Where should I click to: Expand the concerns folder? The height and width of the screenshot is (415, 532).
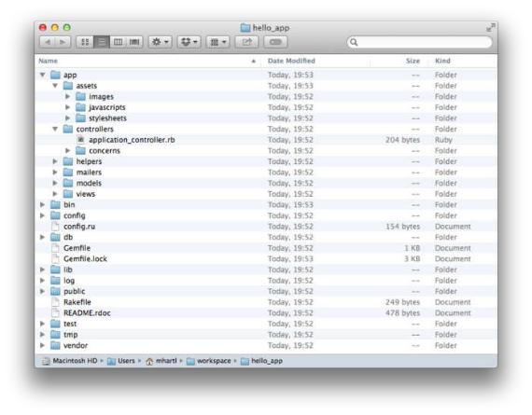(67, 150)
